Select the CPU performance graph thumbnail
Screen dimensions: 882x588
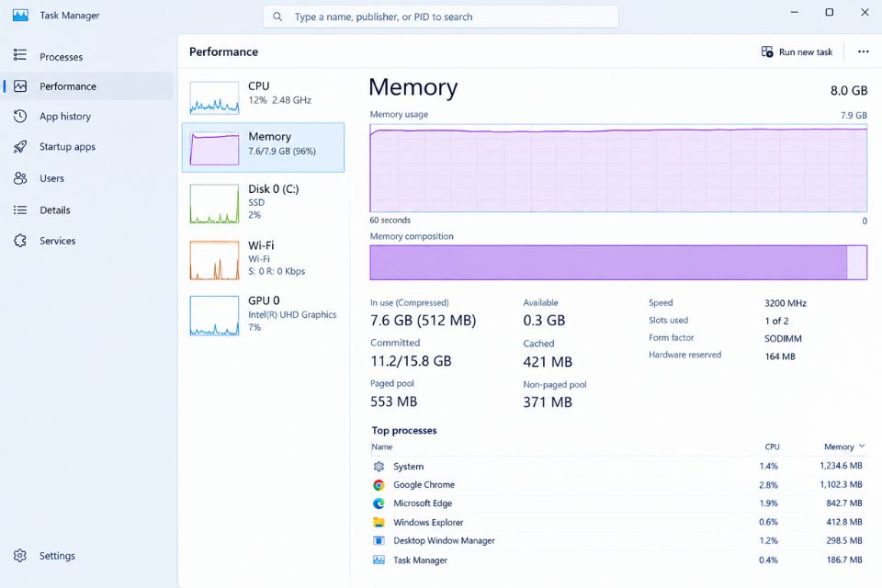(214, 98)
